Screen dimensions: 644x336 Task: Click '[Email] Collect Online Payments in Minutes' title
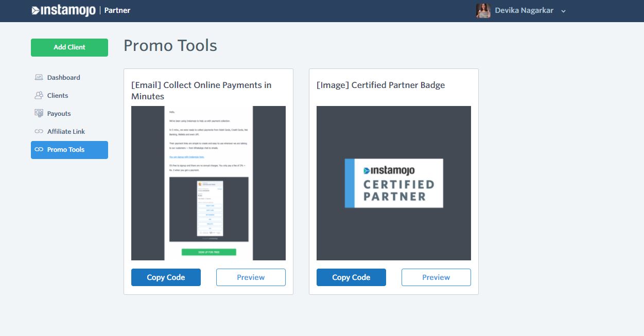(x=201, y=91)
